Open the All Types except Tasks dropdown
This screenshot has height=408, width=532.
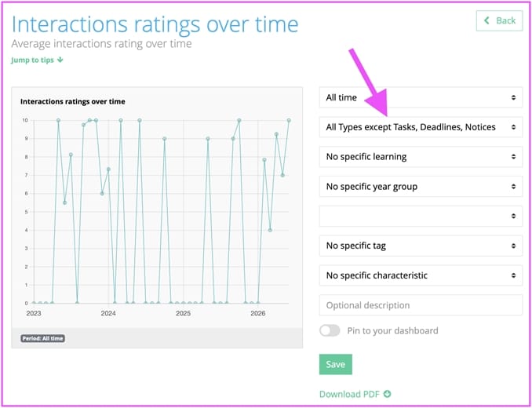pyautogui.click(x=421, y=127)
